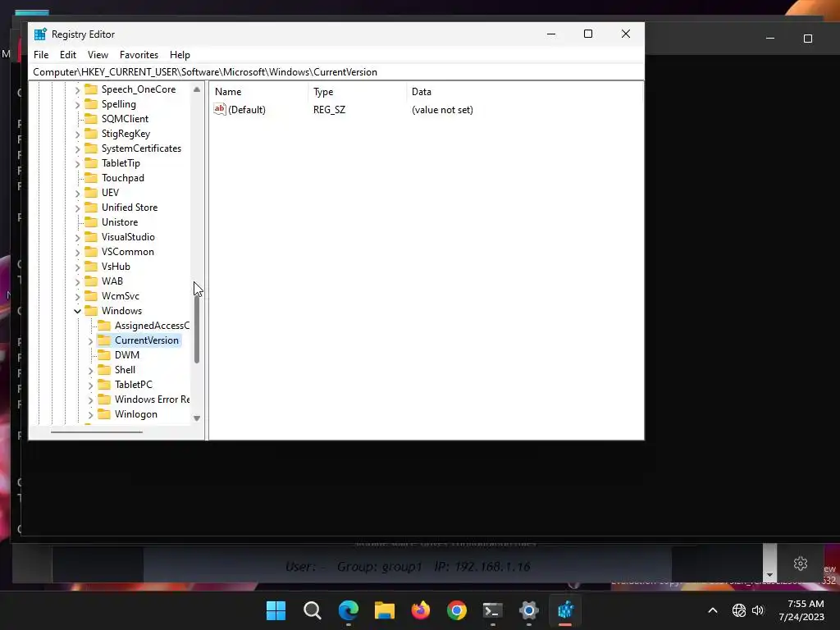Screen dimensions: 840x630
Task: Select the DWM folder icon
Action: (104, 354)
